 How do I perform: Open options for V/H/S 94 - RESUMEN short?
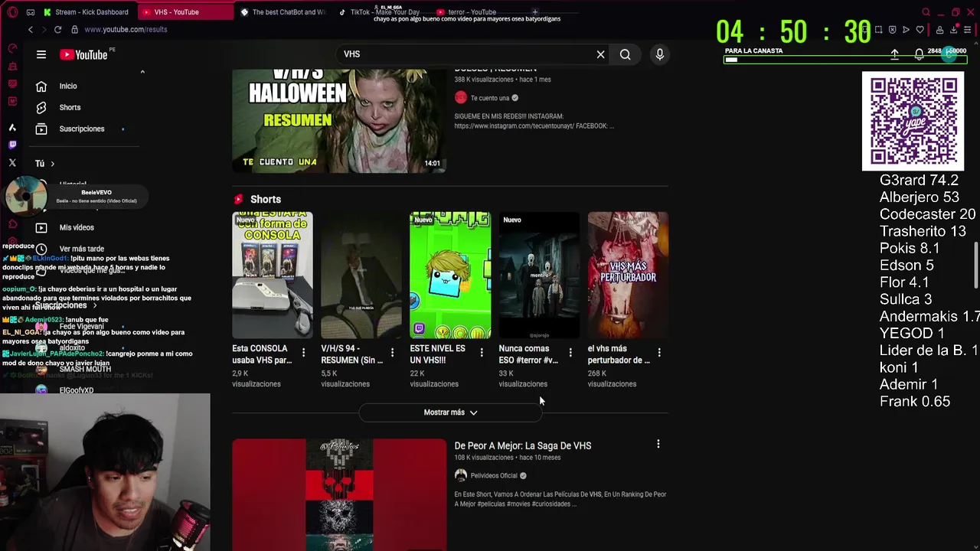(392, 353)
